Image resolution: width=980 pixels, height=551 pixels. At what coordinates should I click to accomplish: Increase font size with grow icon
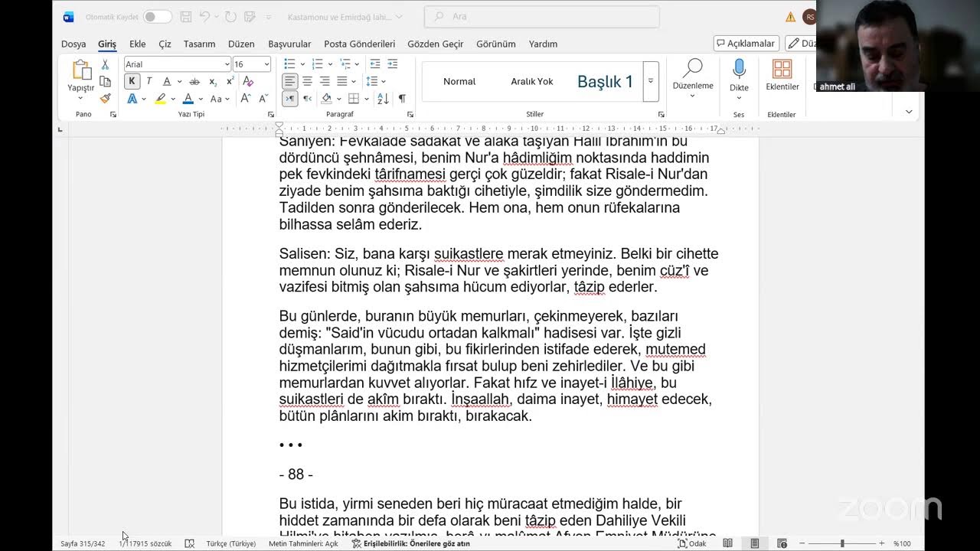(245, 99)
